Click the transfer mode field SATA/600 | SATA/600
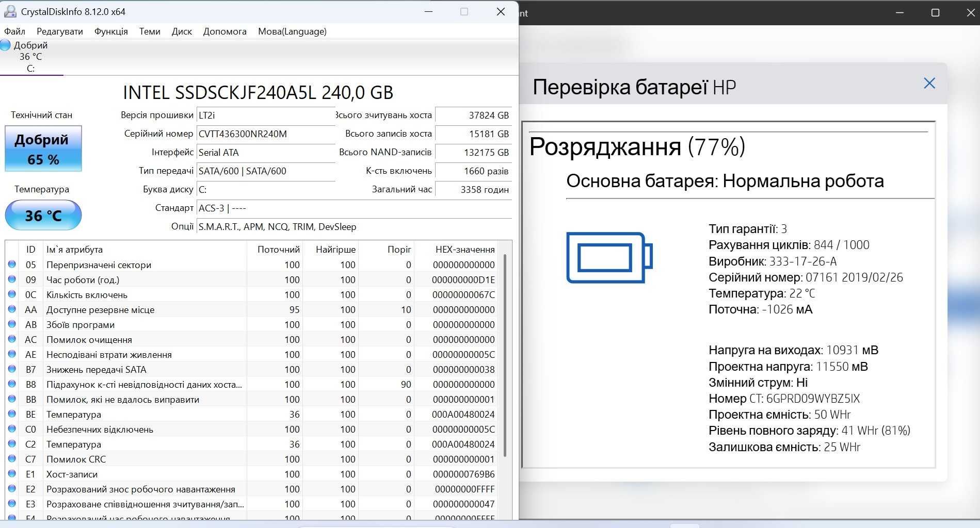The width and height of the screenshot is (980, 528). click(x=266, y=171)
